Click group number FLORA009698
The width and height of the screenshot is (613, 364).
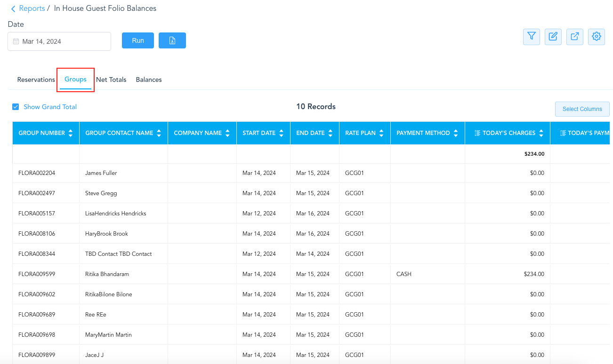(x=37, y=335)
